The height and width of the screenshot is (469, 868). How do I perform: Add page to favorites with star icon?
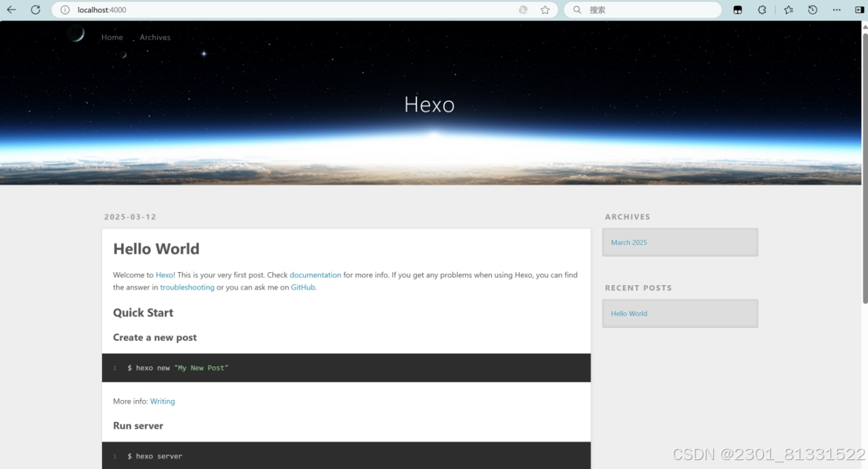(x=545, y=10)
